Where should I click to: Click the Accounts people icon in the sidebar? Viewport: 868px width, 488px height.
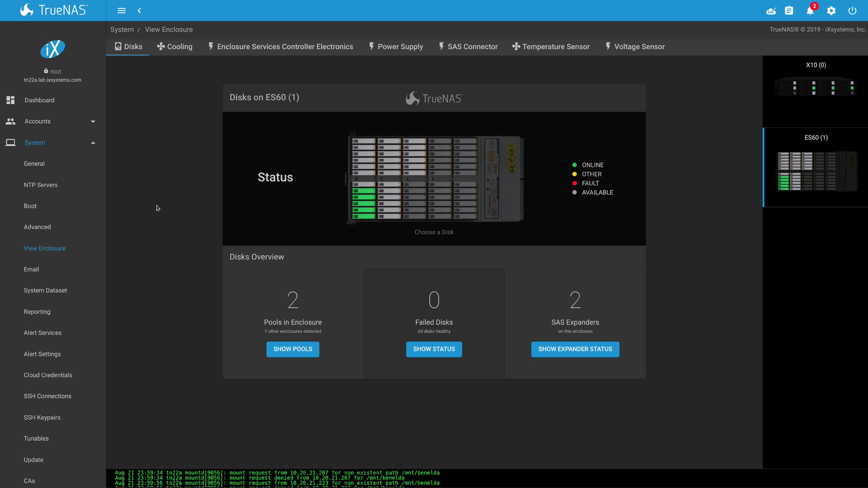click(x=10, y=121)
